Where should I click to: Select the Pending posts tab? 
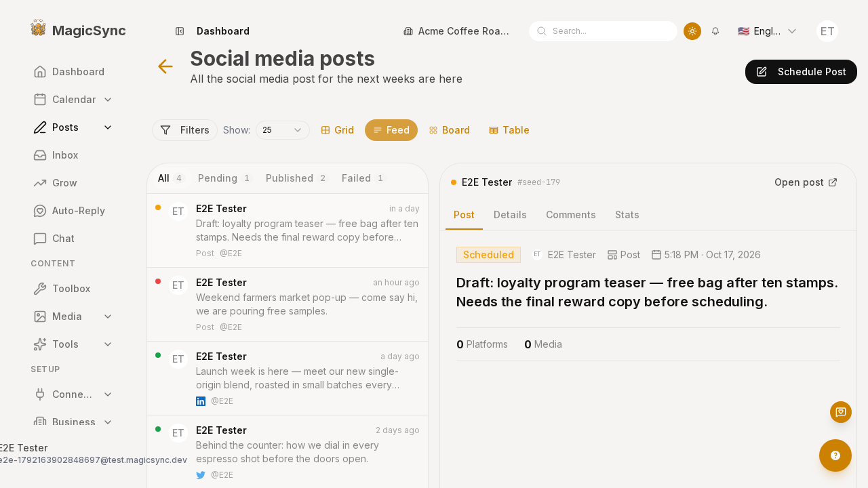[x=225, y=178]
